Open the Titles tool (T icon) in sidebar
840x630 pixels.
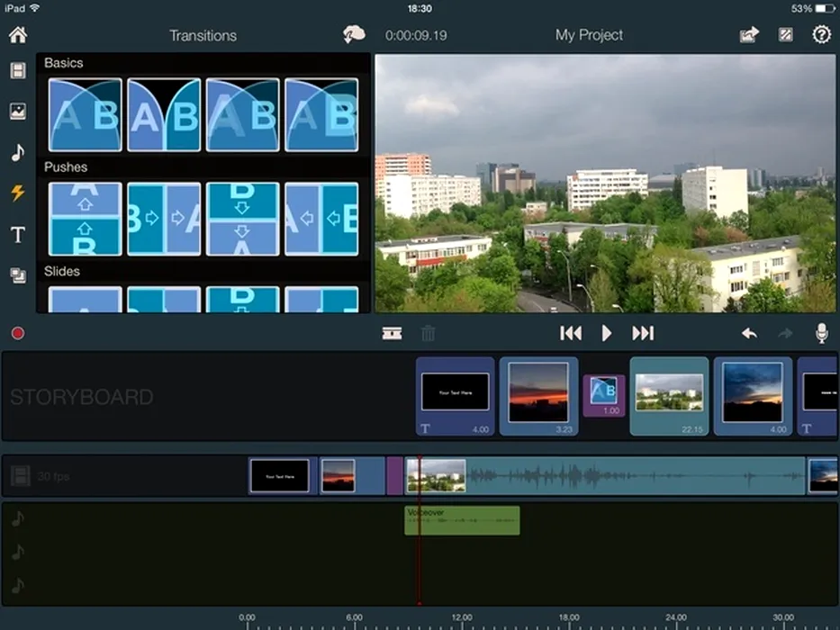(18, 235)
